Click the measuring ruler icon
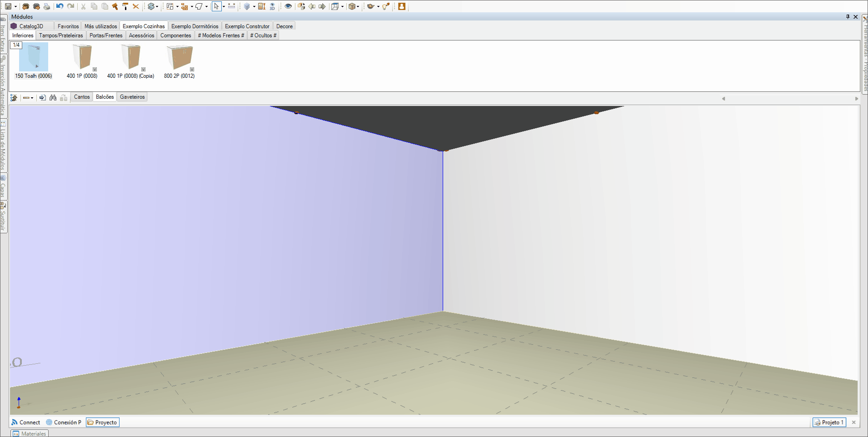 [231, 6]
